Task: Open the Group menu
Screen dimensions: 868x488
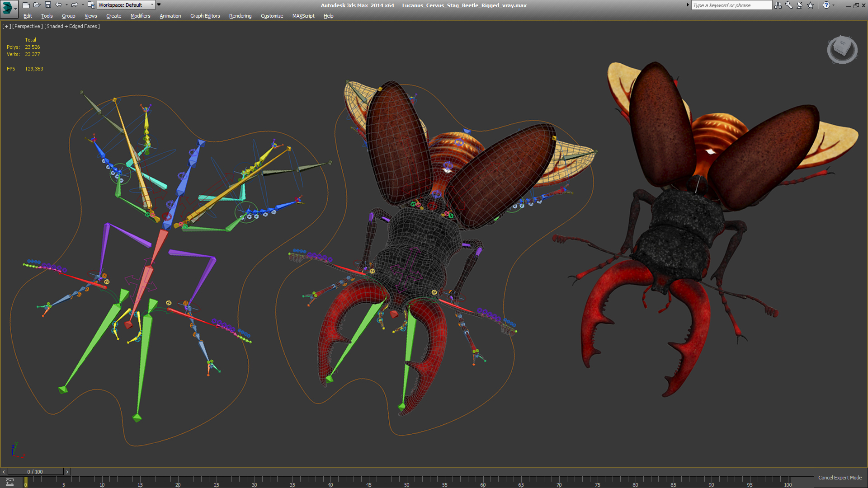Action: [69, 16]
